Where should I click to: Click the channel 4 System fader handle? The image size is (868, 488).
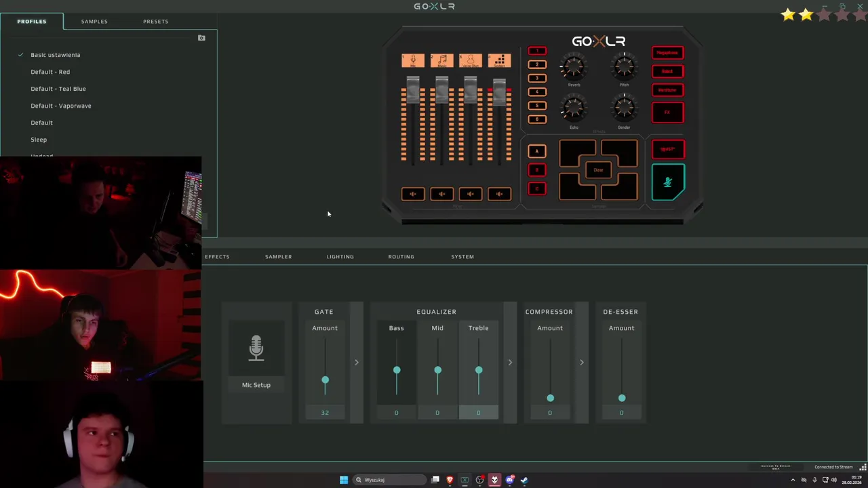tap(499, 92)
